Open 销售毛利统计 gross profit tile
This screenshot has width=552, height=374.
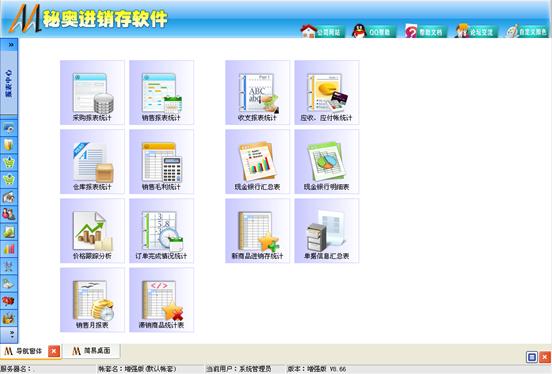click(162, 162)
